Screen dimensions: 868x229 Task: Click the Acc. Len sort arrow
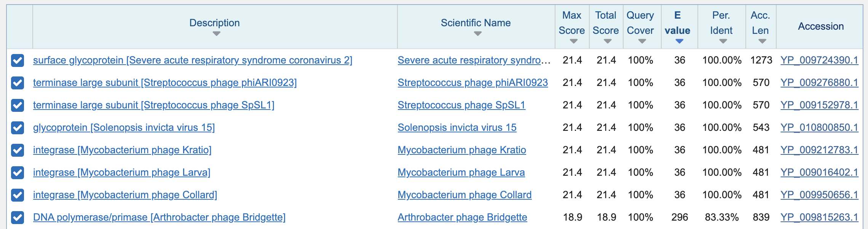762,41
